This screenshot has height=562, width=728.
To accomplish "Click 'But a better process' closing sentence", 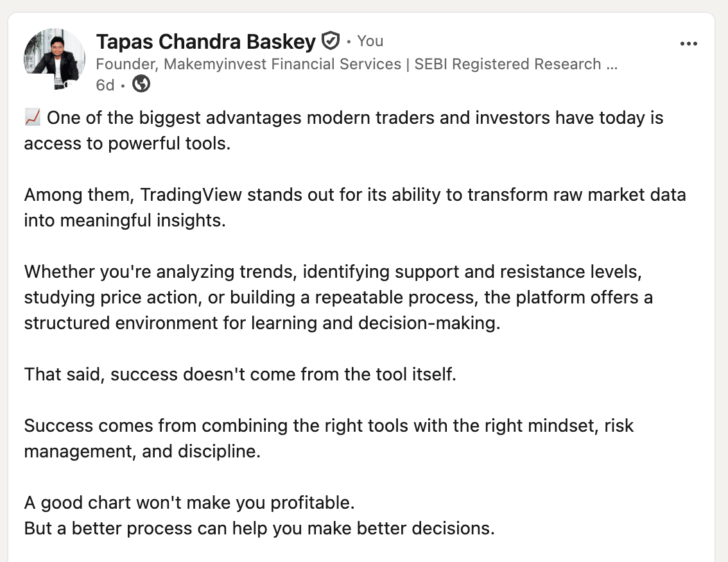I will (259, 528).
